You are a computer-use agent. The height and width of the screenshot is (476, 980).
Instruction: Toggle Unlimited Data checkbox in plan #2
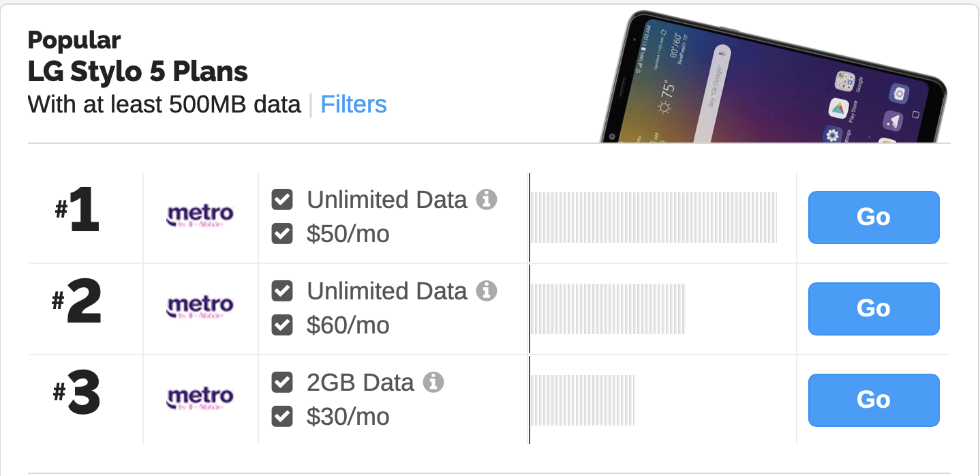[282, 291]
